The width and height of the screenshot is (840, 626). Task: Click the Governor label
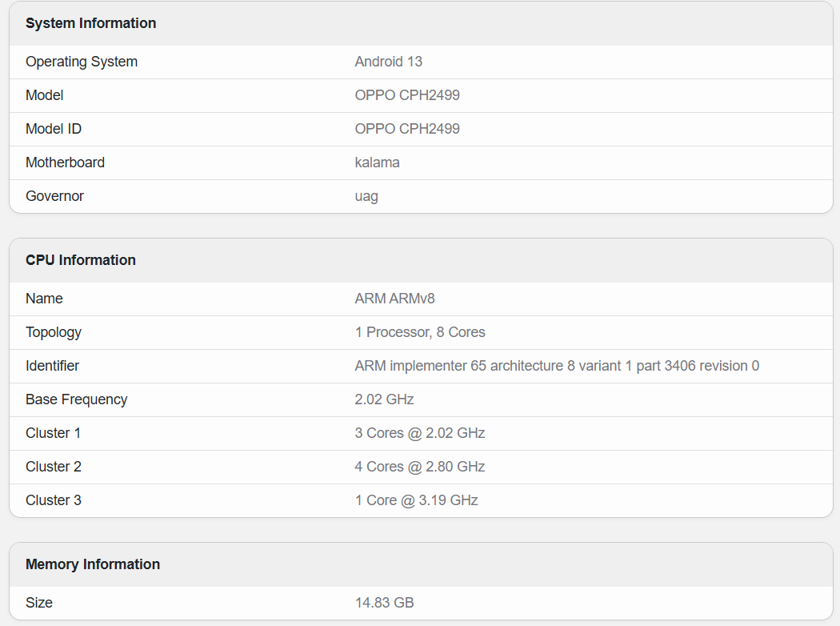coord(54,196)
